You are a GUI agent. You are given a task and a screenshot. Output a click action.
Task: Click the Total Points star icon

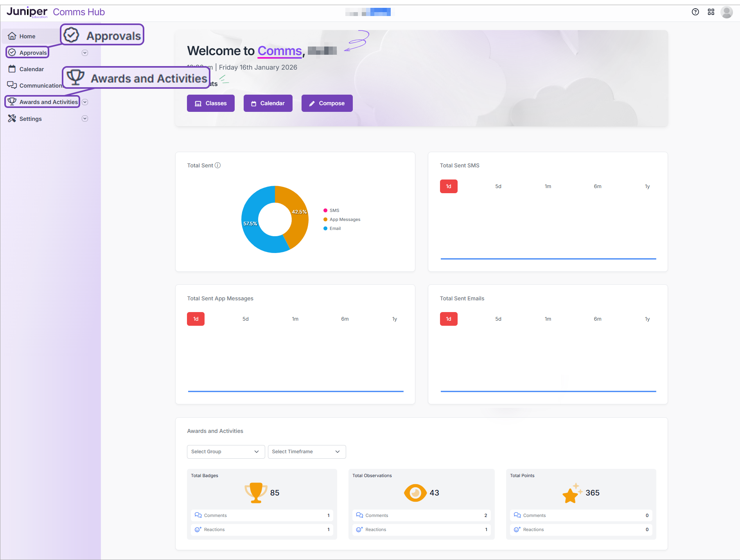pyautogui.click(x=572, y=494)
